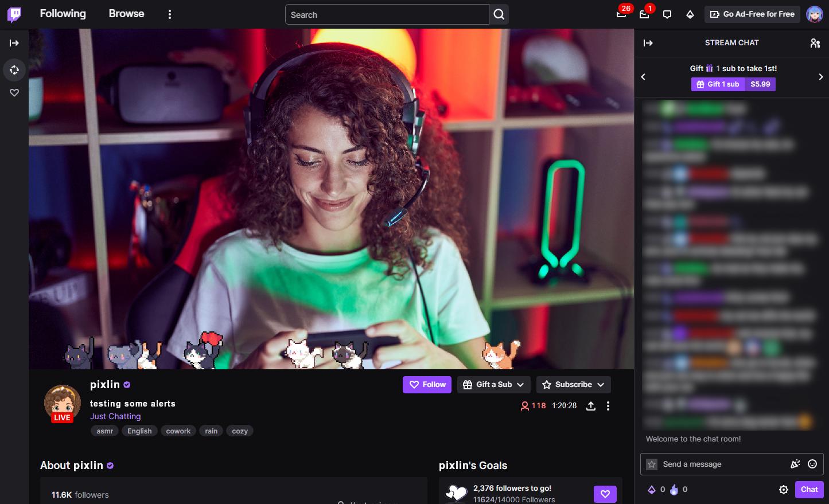Click the channel points flame icon
The height and width of the screenshot is (504, 829).
[674, 489]
